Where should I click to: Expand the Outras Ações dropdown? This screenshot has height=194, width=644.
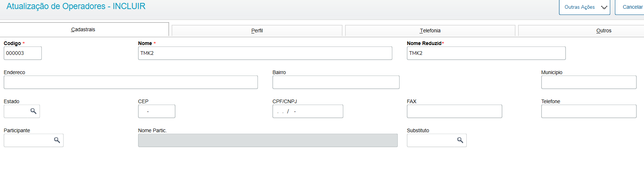584,7
